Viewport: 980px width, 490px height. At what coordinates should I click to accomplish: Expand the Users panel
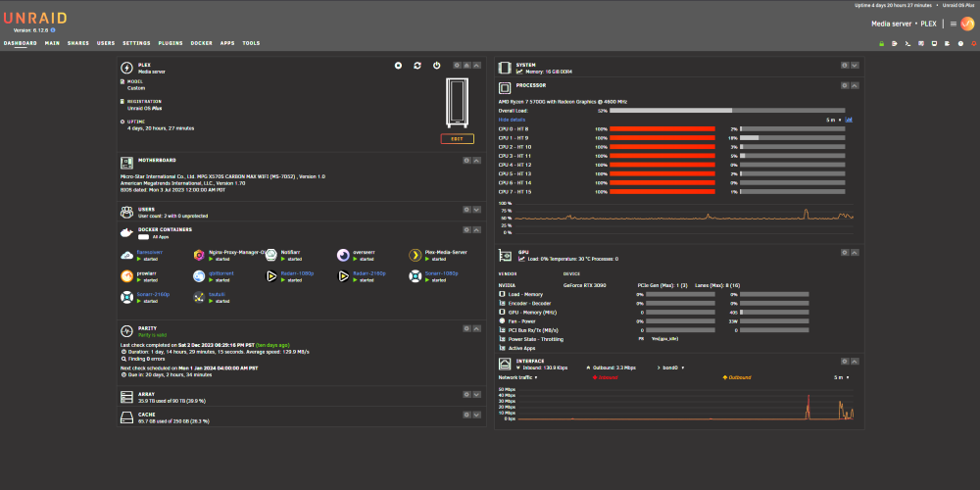(477, 210)
